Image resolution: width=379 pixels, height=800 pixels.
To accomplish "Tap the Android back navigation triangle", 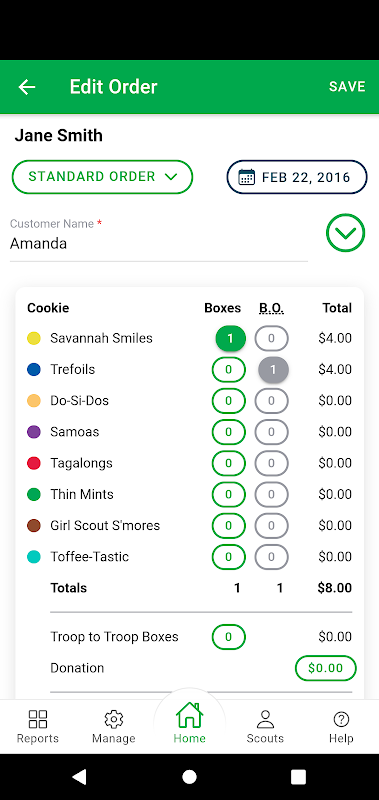I will click(79, 777).
